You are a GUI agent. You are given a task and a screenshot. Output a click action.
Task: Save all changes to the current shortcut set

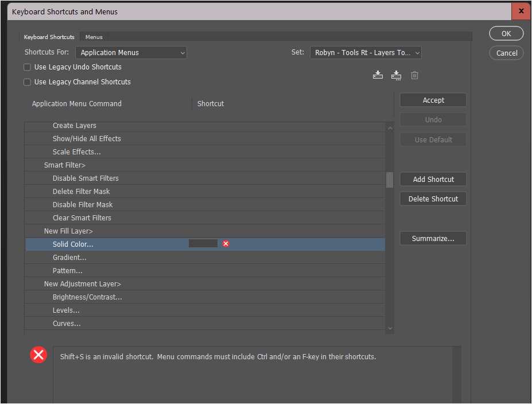point(378,75)
